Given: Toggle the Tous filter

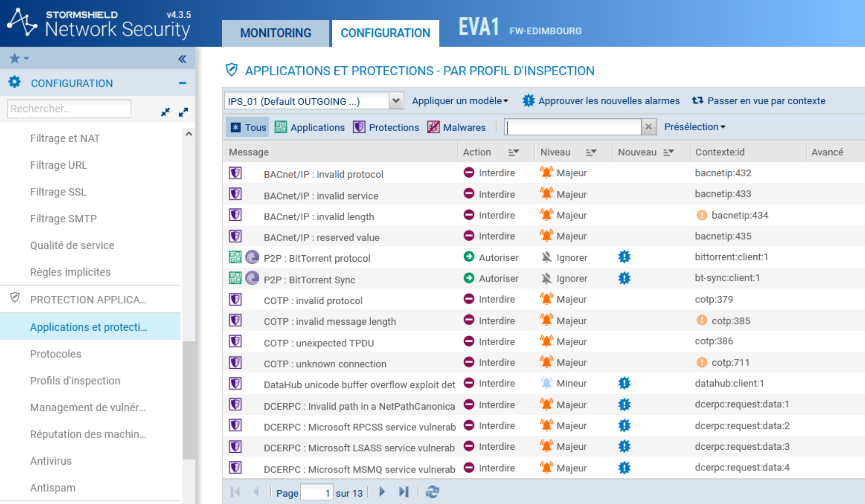Looking at the screenshot, I should pos(248,127).
